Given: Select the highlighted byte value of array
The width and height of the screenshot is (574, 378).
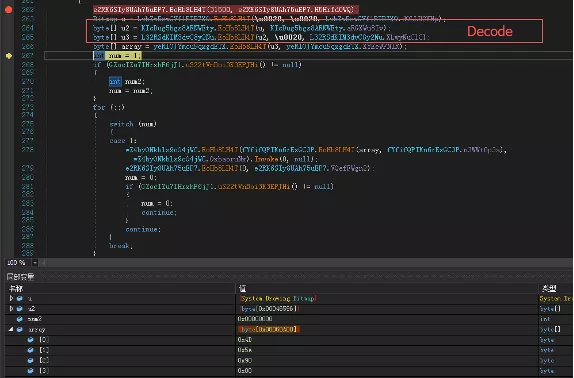Looking at the screenshot, I should tap(269, 329).
